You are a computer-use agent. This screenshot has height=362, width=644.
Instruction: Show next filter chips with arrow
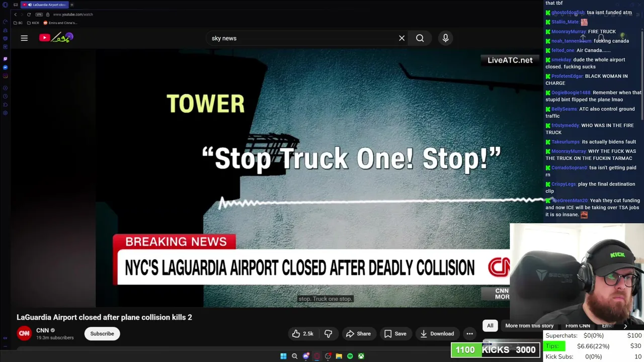[625, 326]
